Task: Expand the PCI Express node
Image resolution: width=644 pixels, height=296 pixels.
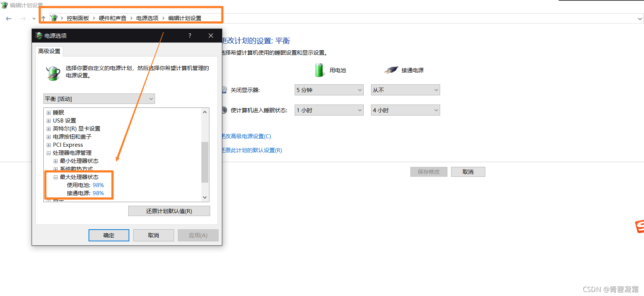Action: [48, 145]
